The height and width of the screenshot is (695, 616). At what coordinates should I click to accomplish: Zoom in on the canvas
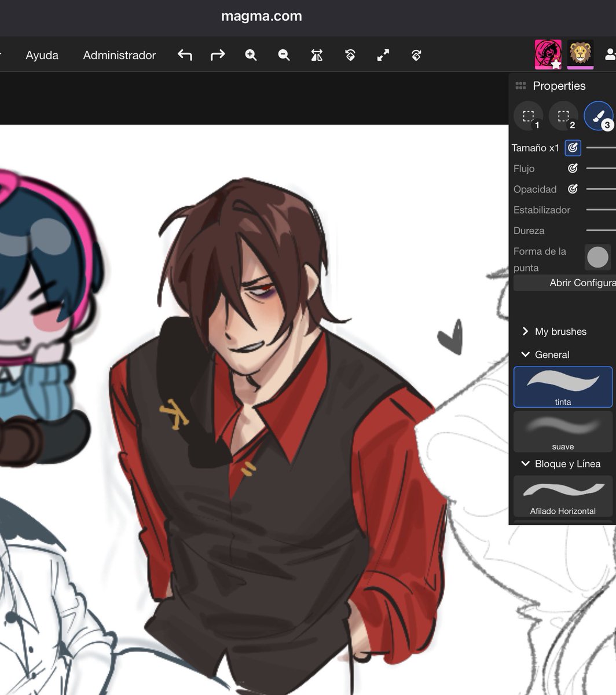tap(251, 55)
